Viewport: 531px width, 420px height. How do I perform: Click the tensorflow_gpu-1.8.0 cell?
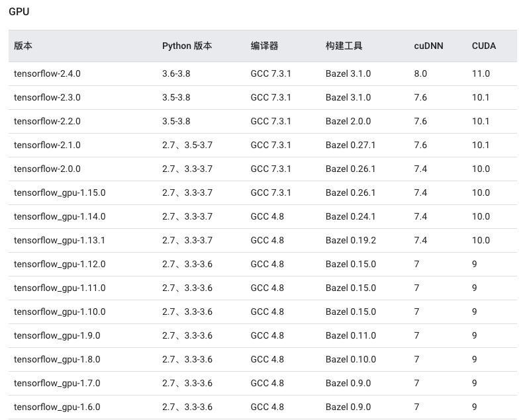click(57, 359)
